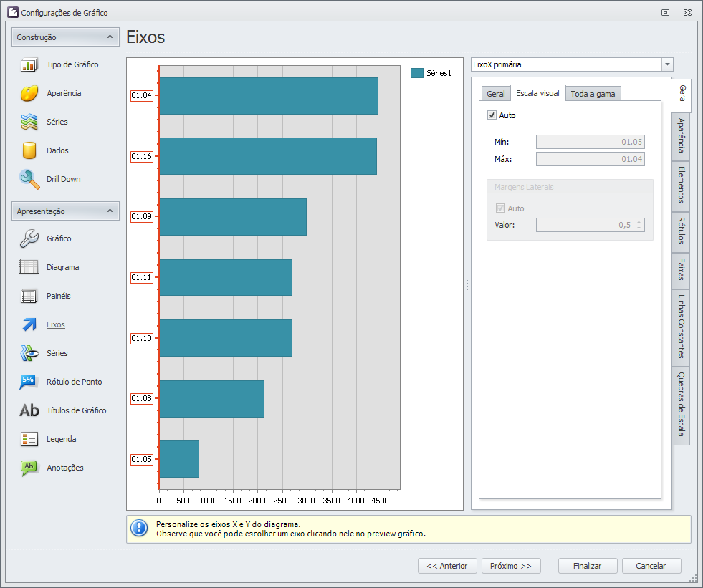Image resolution: width=703 pixels, height=588 pixels.
Task: Open the Títulos de Gráfico Ab icon
Action: coord(29,410)
